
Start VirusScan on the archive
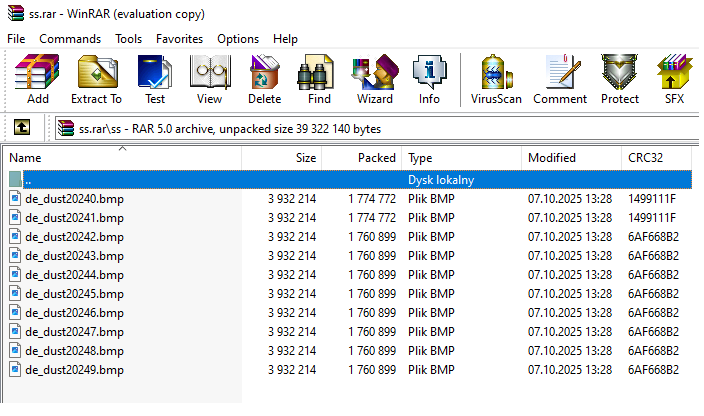pyautogui.click(x=496, y=79)
